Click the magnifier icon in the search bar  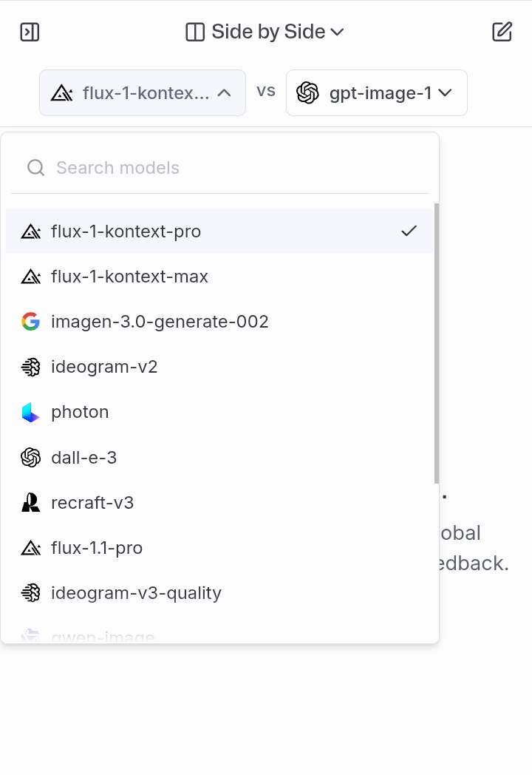click(x=35, y=167)
